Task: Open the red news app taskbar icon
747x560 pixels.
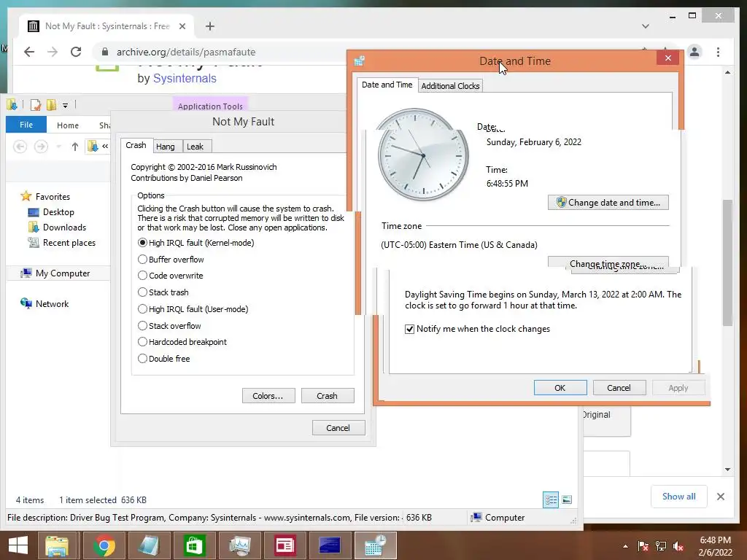Action: click(285, 545)
